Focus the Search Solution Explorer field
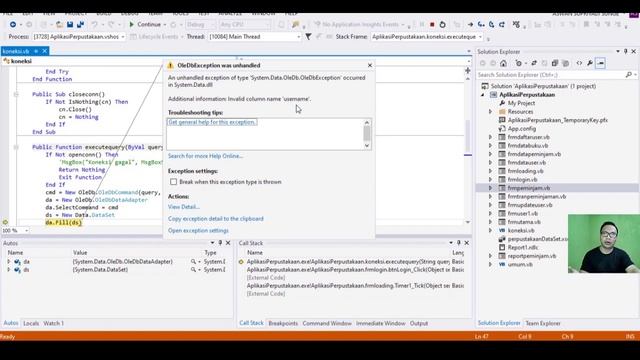Screen dimensions: 640x360 coord(551,75)
